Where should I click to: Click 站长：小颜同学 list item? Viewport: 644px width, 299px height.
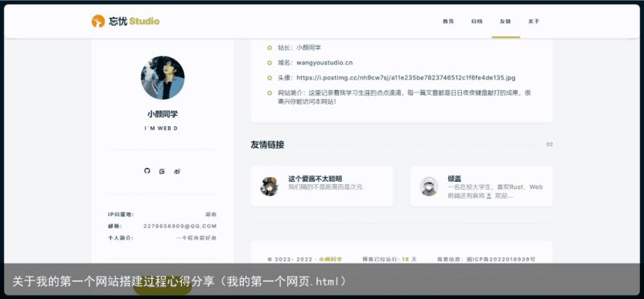(299, 47)
